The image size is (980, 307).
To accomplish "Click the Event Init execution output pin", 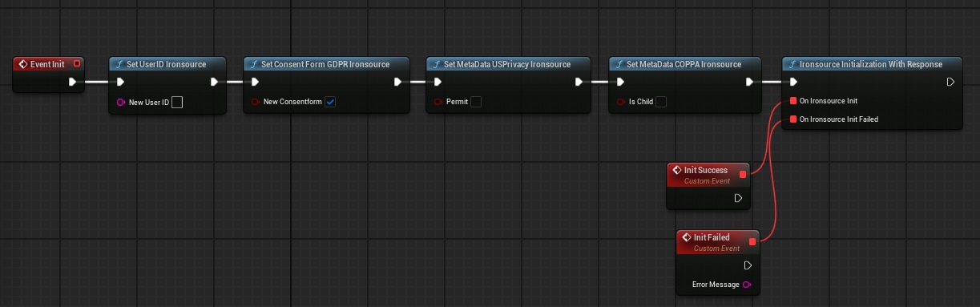I will 73,82.
